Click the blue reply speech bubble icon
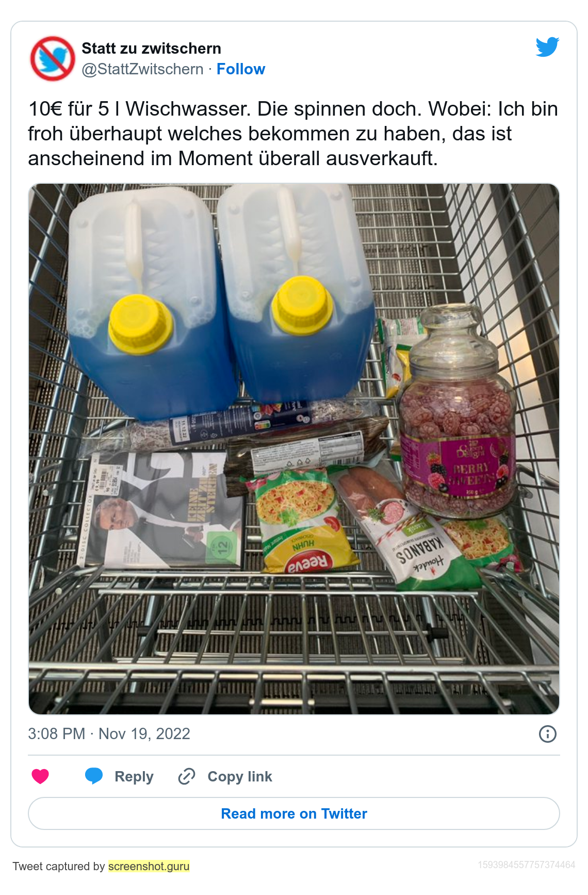The image size is (588, 895). pyautogui.click(x=94, y=776)
